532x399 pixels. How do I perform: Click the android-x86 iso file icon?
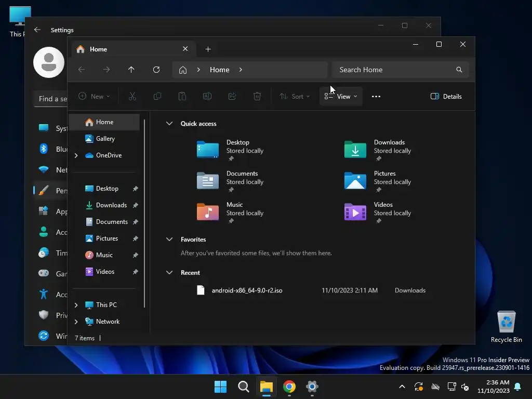201,290
